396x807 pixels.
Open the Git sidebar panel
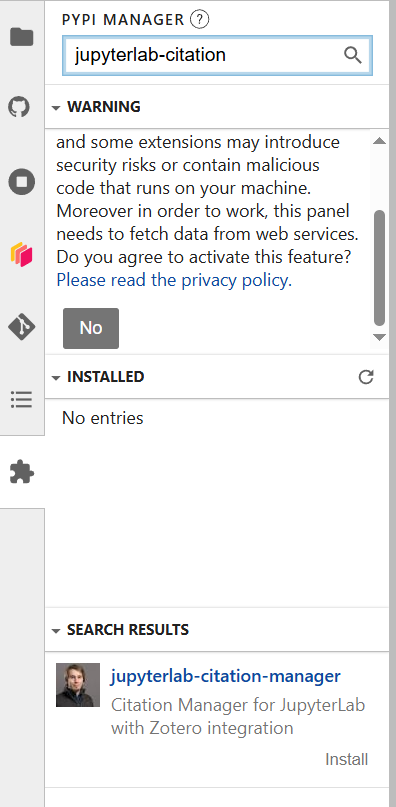point(22,327)
